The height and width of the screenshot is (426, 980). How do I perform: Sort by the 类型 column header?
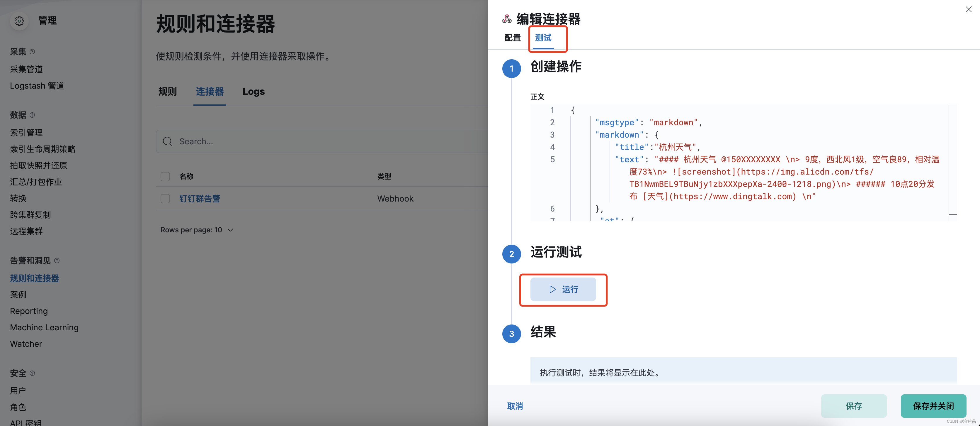tap(384, 177)
